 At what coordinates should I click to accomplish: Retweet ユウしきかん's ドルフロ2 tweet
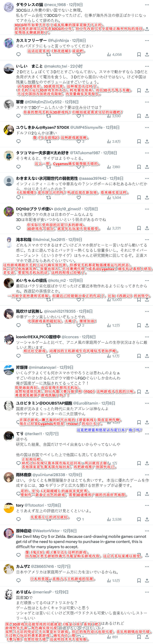point(49,141)
